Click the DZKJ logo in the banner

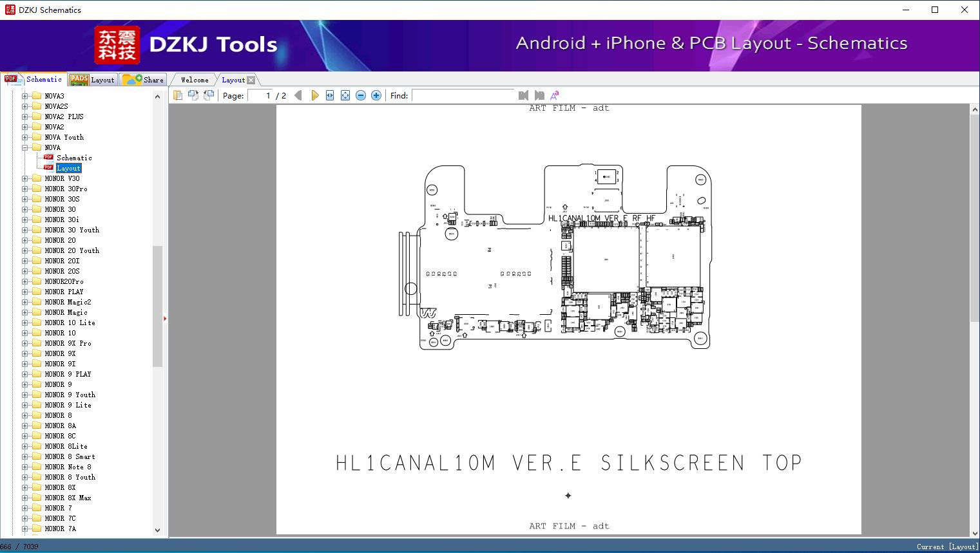click(x=117, y=44)
